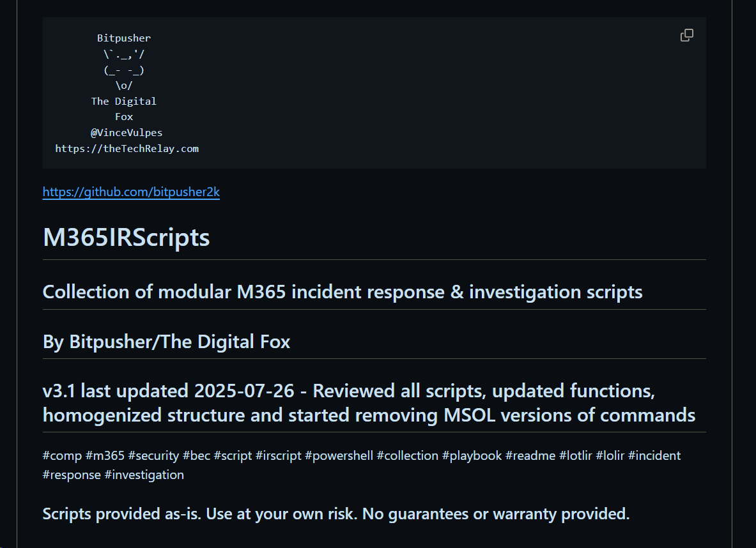Click the 'Bitpusher' title in ASCII art
Screen dimensions: 756x548
(x=124, y=38)
